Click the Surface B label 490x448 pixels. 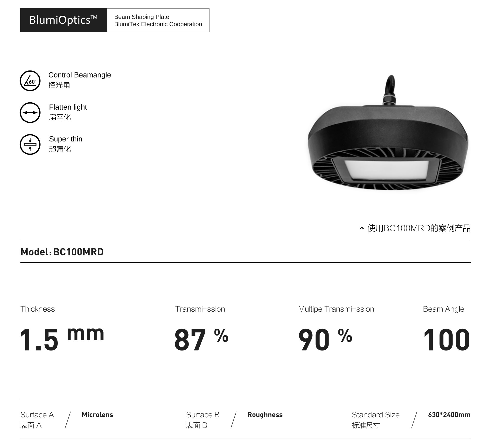click(x=203, y=415)
